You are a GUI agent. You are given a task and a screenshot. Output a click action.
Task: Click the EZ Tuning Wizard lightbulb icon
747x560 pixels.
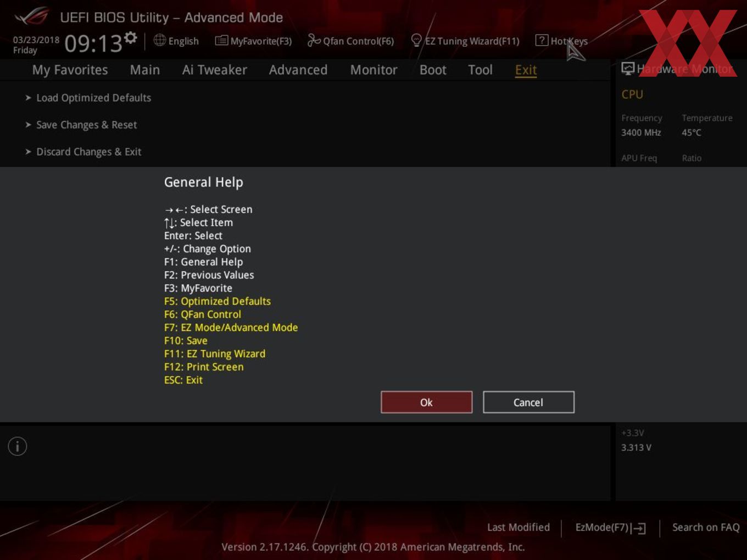click(x=416, y=40)
